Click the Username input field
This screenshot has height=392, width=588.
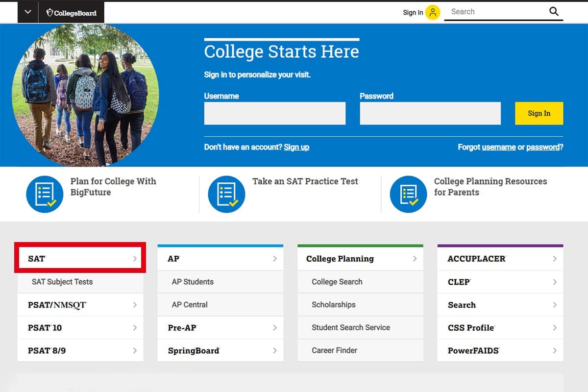(275, 113)
